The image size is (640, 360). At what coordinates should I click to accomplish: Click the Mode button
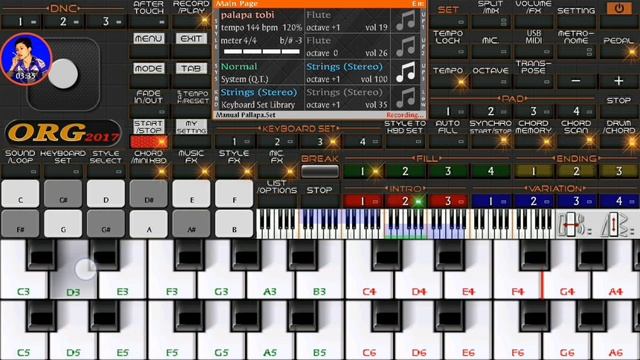[x=149, y=68]
